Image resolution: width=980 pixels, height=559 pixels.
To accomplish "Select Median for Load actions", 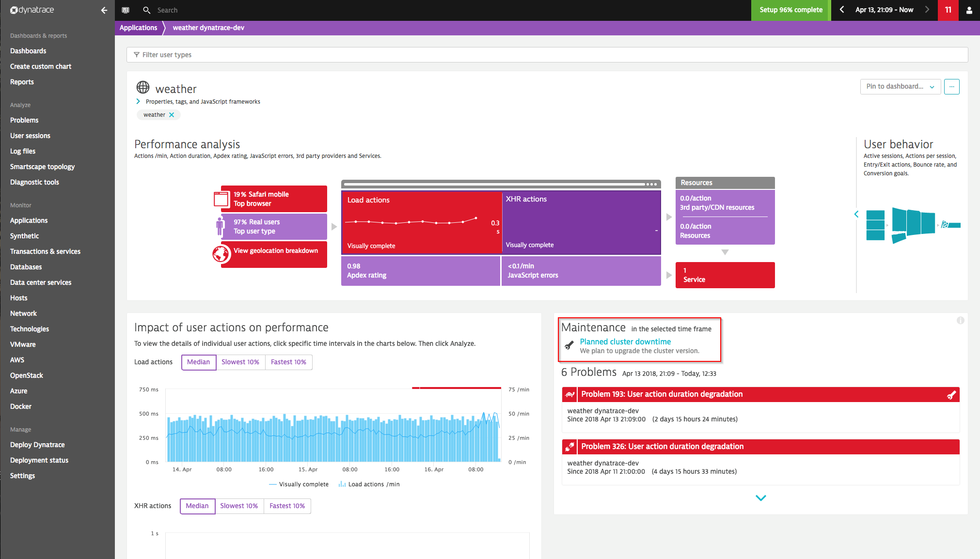I will (199, 362).
